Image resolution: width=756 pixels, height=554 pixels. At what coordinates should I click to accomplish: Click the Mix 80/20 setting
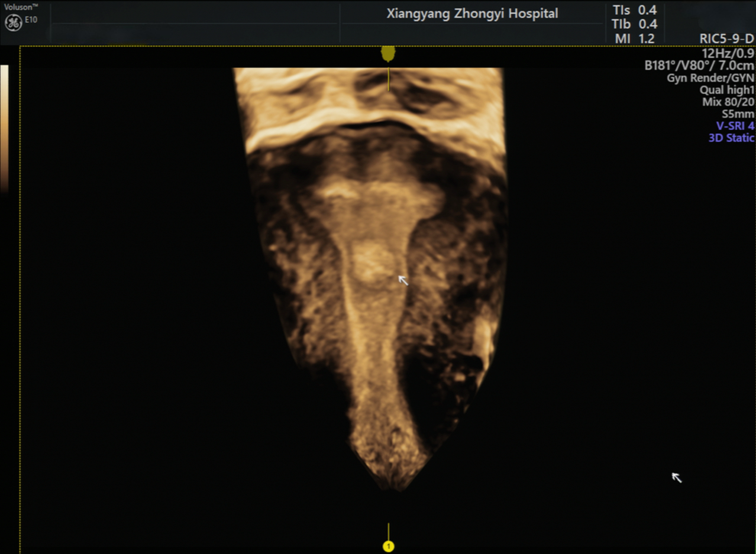click(x=727, y=102)
